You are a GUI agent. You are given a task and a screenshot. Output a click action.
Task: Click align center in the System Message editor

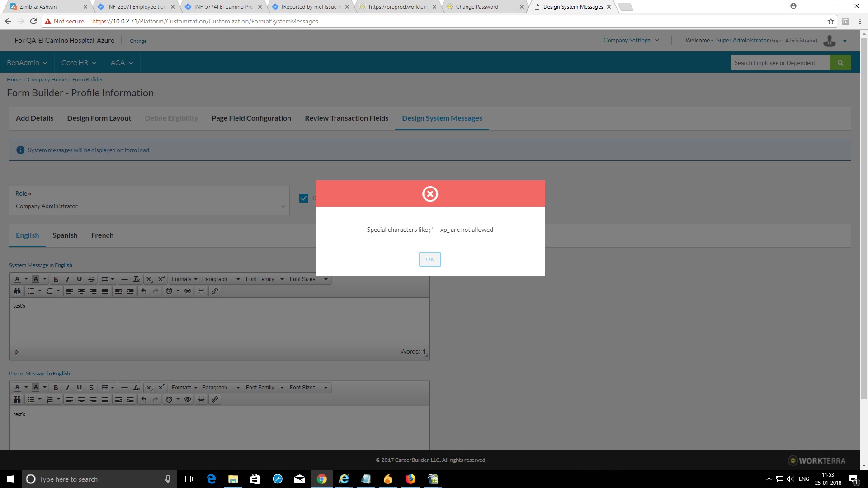(81, 291)
